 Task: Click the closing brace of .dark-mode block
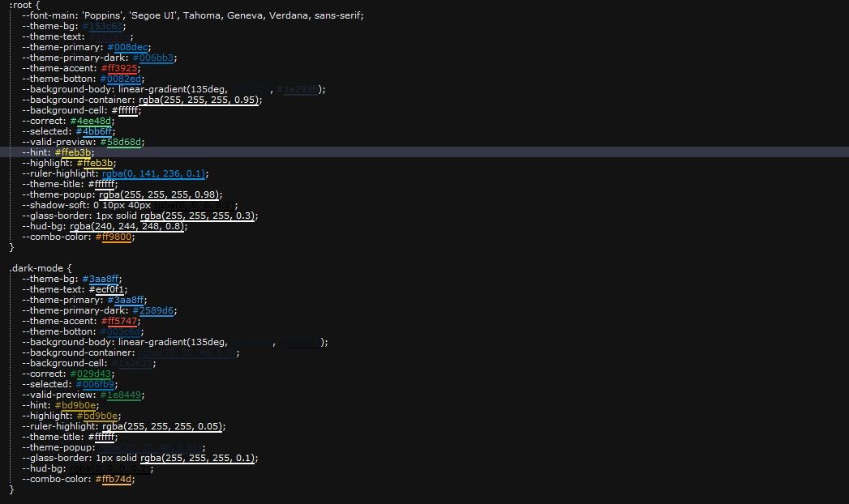click(x=11, y=489)
